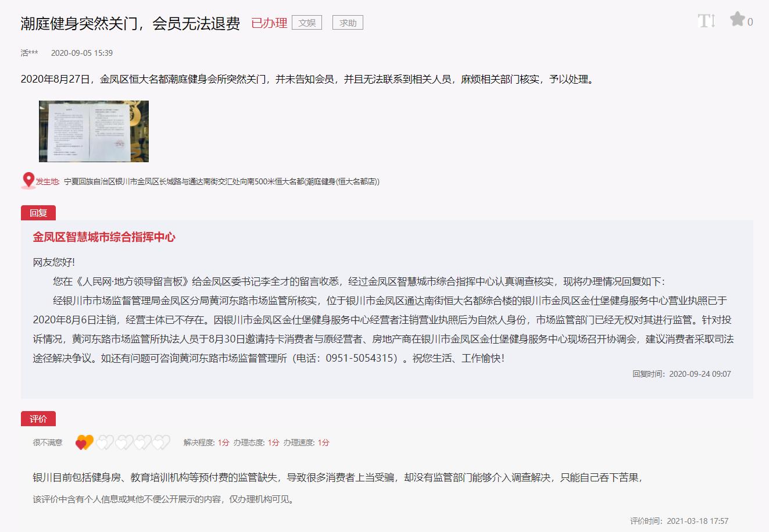The width and height of the screenshot is (769, 532).
Task: Click the 回复 section tab
Action: [x=38, y=213]
